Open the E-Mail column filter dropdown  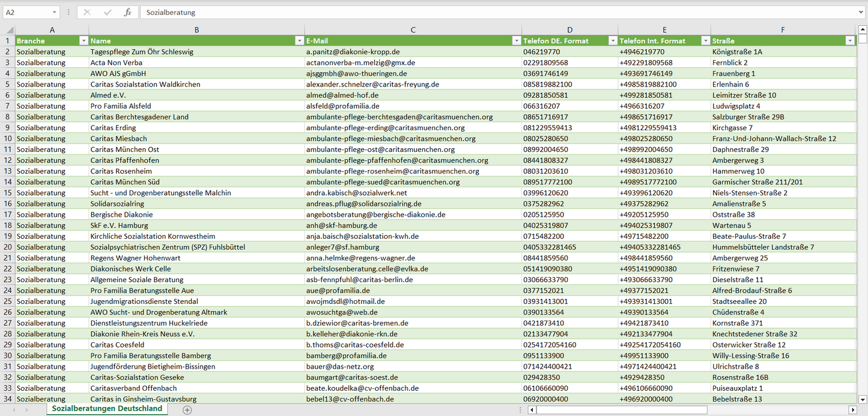coord(516,41)
